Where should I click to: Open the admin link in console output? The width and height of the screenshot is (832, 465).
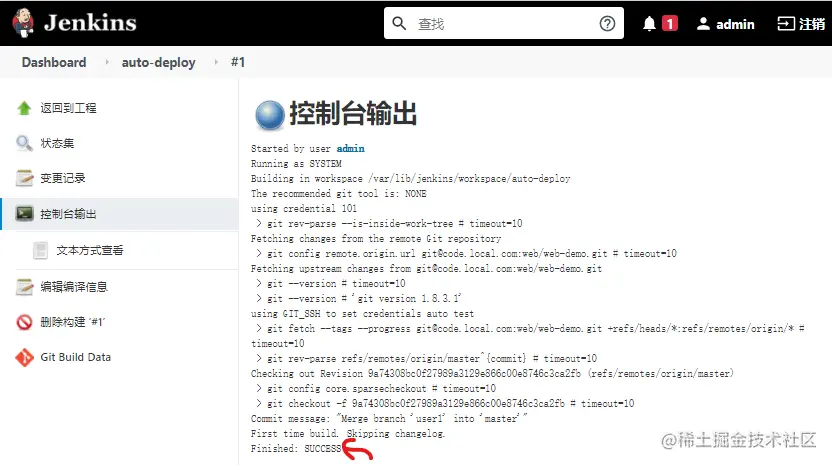350,149
